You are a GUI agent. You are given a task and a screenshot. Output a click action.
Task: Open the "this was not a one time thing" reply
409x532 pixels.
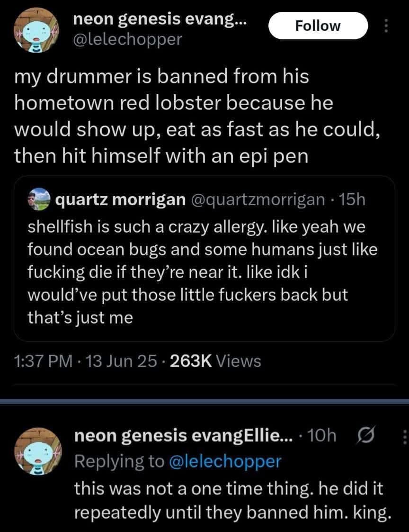pyautogui.click(x=231, y=499)
